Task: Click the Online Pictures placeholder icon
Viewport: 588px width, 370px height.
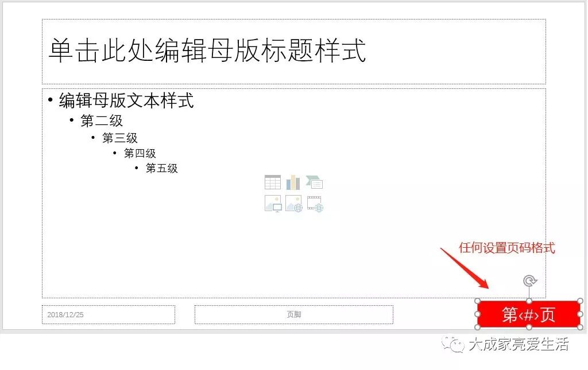Action: point(293,204)
